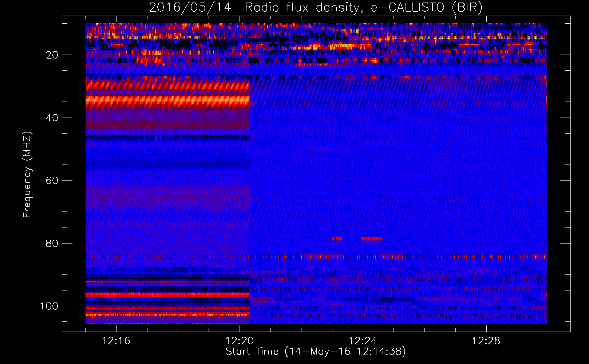Click the frequency tick label '20'
The width and height of the screenshot is (589, 364).
click(52, 55)
